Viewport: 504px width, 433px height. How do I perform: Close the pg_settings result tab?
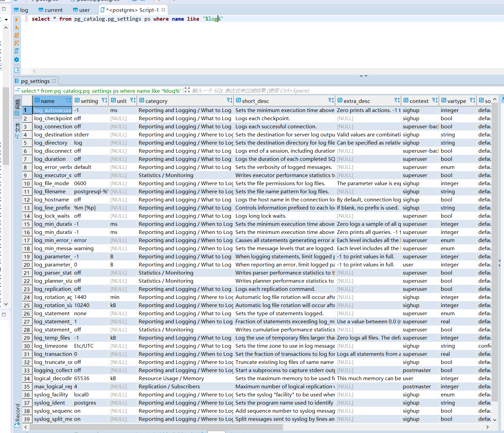coord(54,81)
